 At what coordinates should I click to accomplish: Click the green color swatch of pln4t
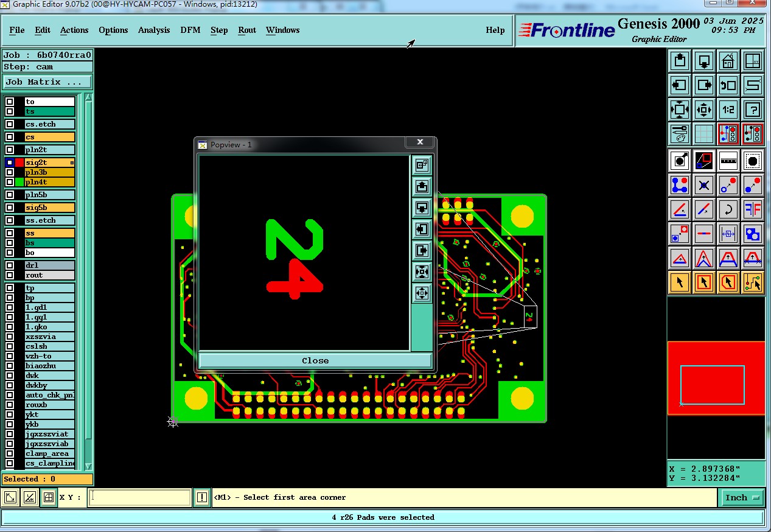(19, 182)
